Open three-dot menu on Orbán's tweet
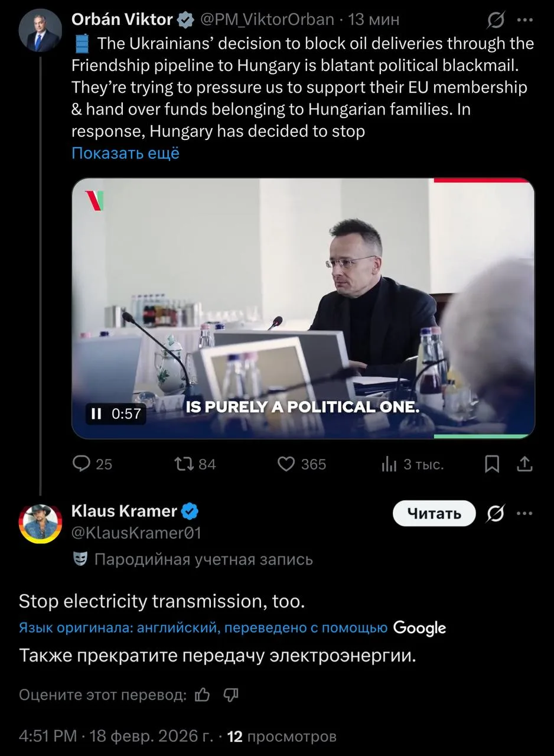The width and height of the screenshot is (554, 756). pos(524,19)
